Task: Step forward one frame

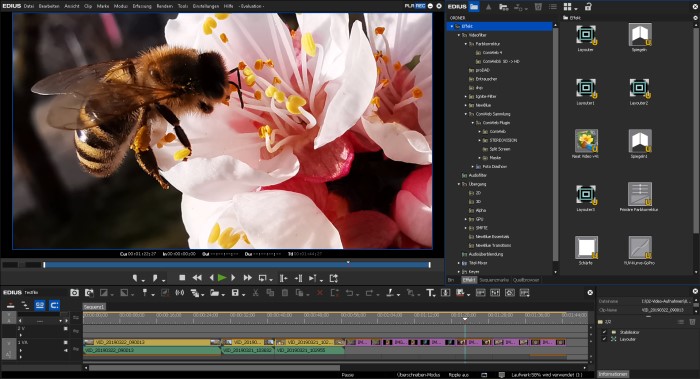Action: pyautogui.click(x=233, y=278)
